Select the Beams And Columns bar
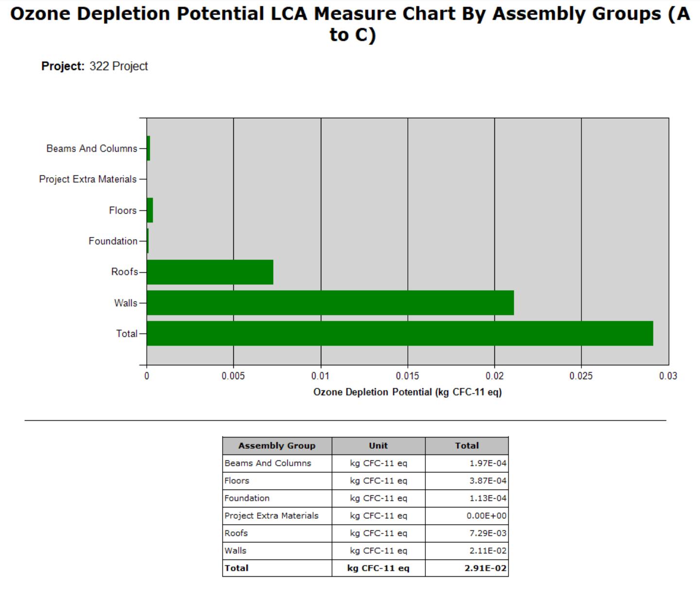The height and width of the screenshot is (589, 700). pyautogui.click(x=148, y=148)
